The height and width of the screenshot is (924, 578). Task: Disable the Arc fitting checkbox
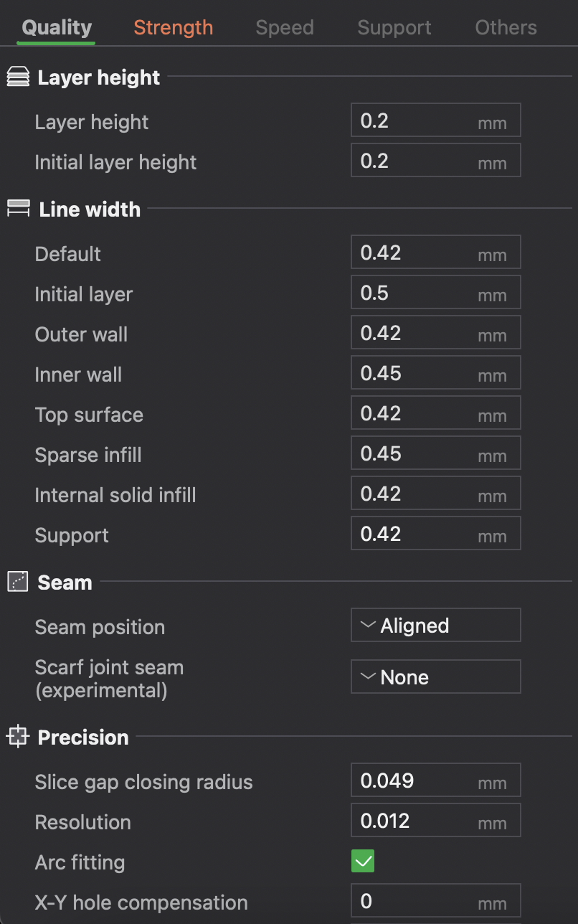click(363, 861)
